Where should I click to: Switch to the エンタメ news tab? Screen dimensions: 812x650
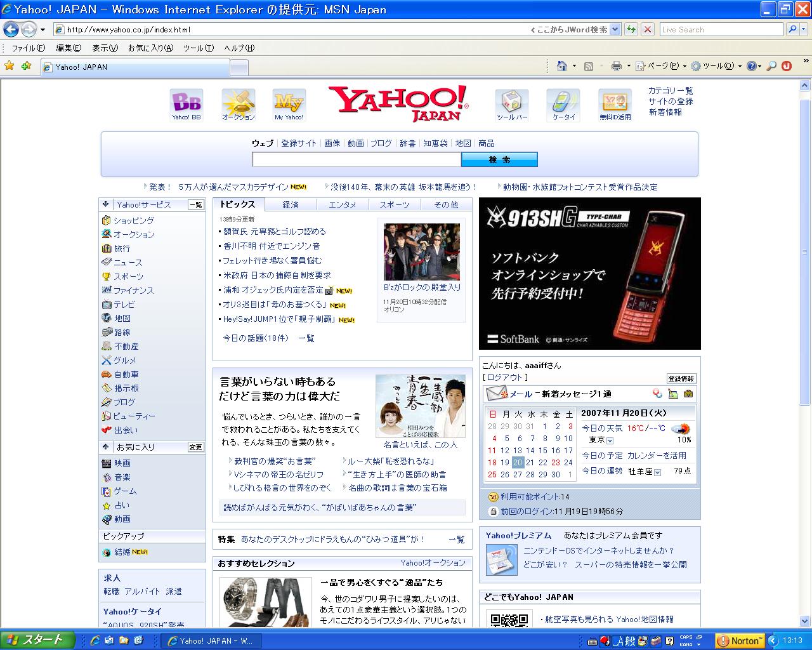(x=343, y=204)
